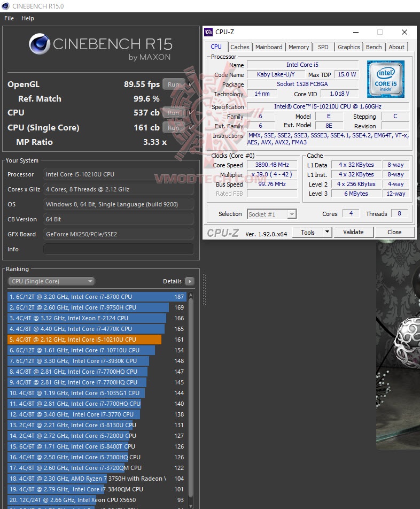The height and width of the screenshot is (509, 420).
Task: Select ranking row Intel Core i7-3770 CPU
Action: pyautogui.click(x=97, y=414)
